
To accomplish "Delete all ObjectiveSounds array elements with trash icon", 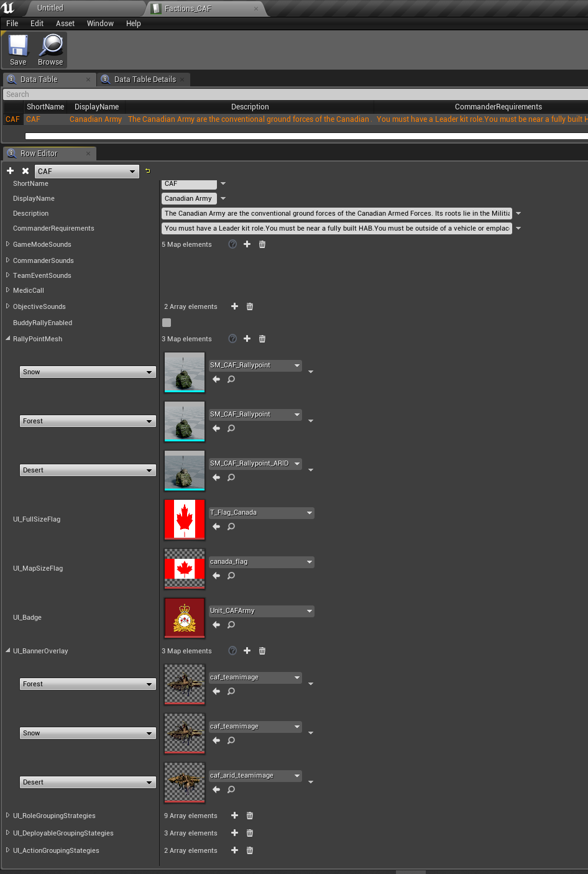I will tap(250, 306).
